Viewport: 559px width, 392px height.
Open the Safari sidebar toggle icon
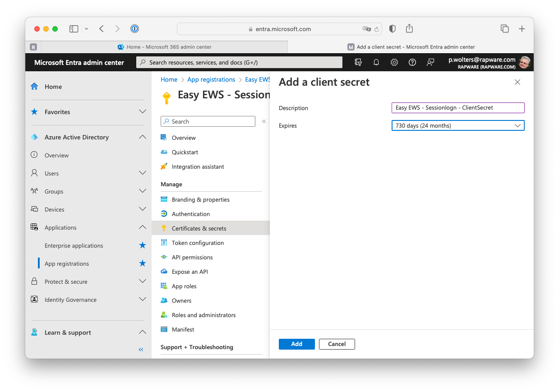pyautogui.click(x=74, y=29)
